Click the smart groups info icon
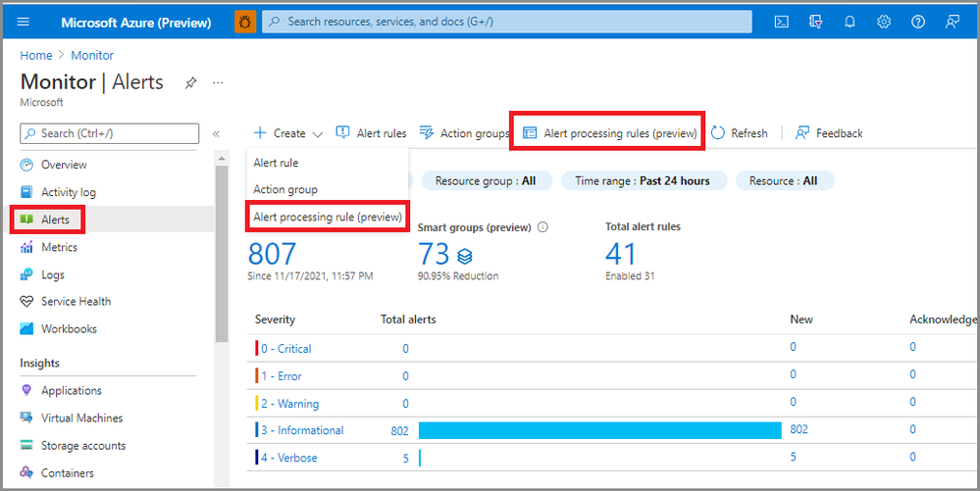The height and width of the screenshot is (491, 980). point(542,227)
